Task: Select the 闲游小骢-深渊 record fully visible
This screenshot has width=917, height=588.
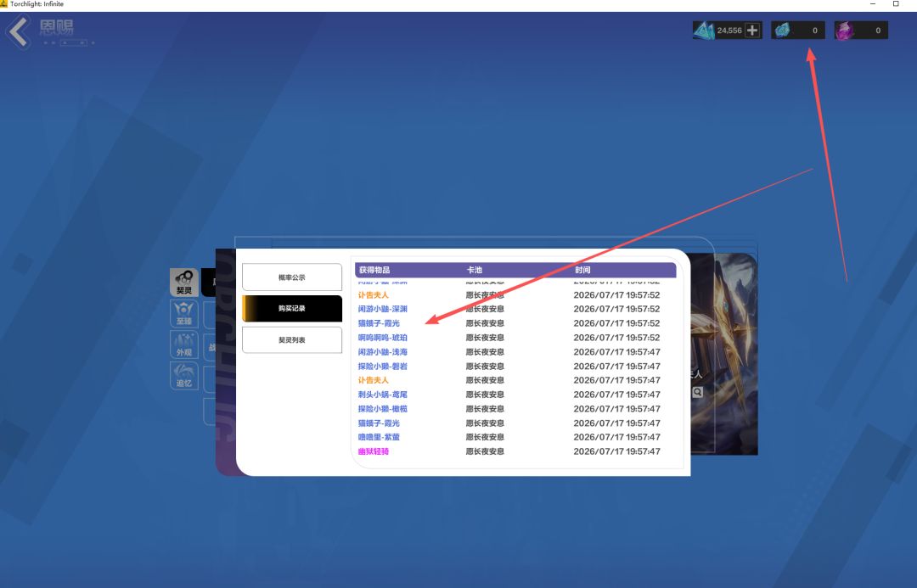Action: click(x=382, y=309)
